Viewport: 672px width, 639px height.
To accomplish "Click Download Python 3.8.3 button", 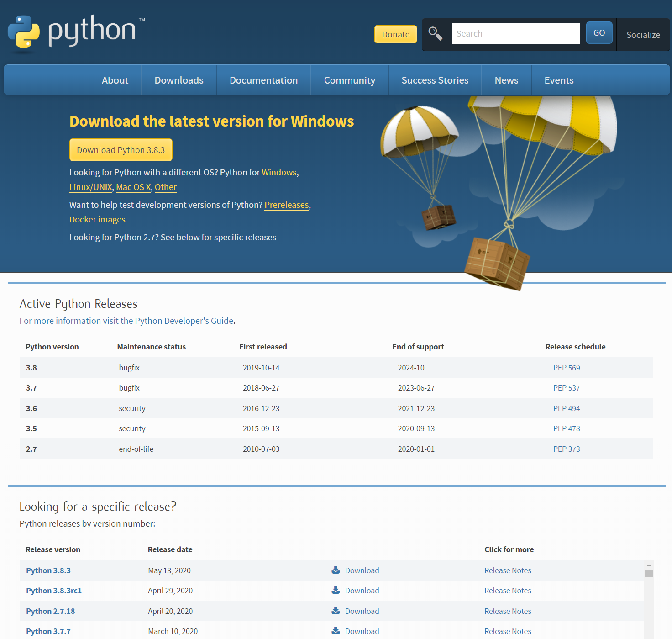I will coord(121,150).
